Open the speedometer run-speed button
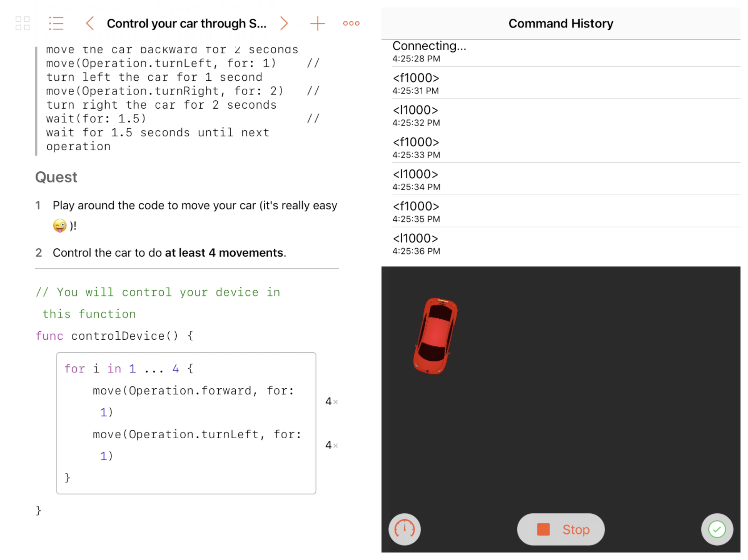Viewport: 748px width, 560px height. [404, 529]
